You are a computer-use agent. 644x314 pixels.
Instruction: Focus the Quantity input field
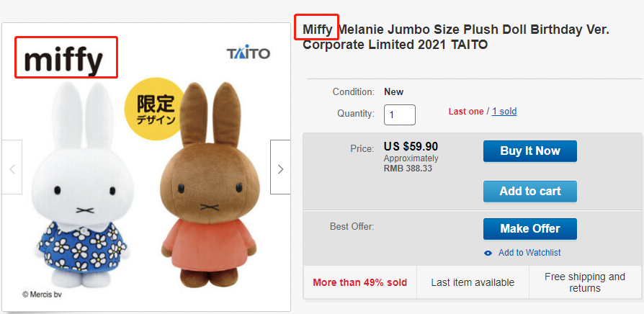pyautogui.click(x=400, y=115)
